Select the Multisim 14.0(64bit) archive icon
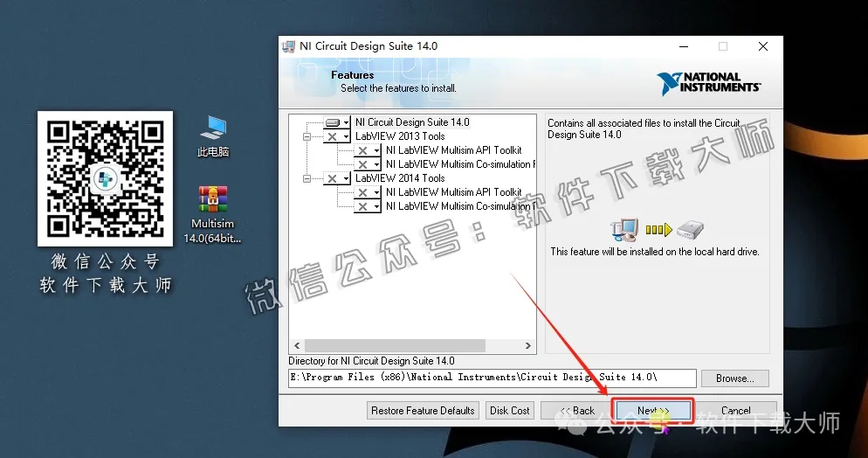Image resolution: width=868 pixels, height=458 pixels. 212,214
